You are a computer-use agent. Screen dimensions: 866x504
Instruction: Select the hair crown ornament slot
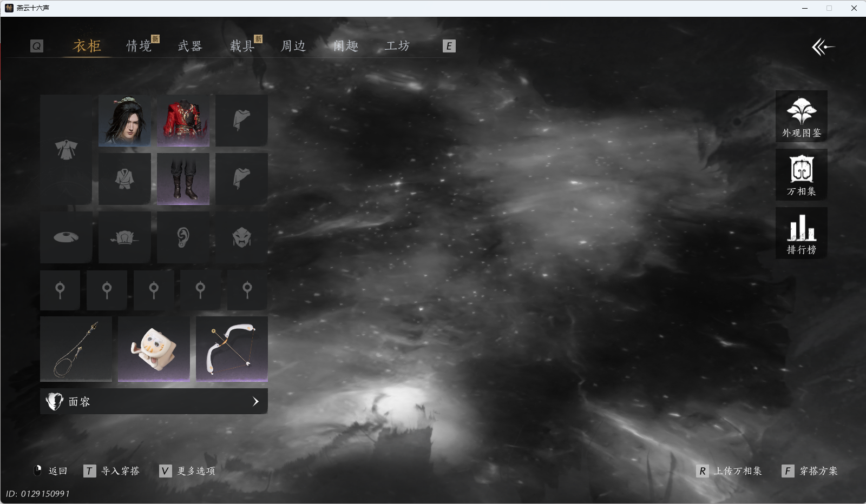pyautogui.click(x=124, y=237)
